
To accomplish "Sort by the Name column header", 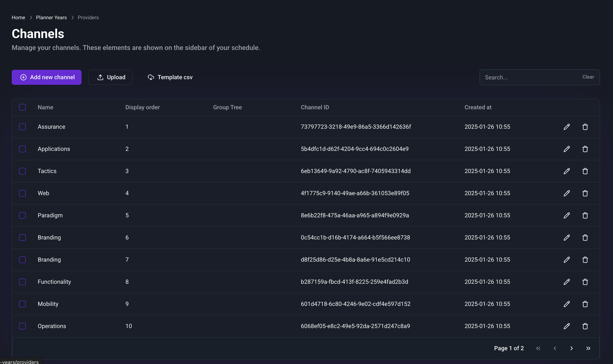I will (x=45, y=107).
